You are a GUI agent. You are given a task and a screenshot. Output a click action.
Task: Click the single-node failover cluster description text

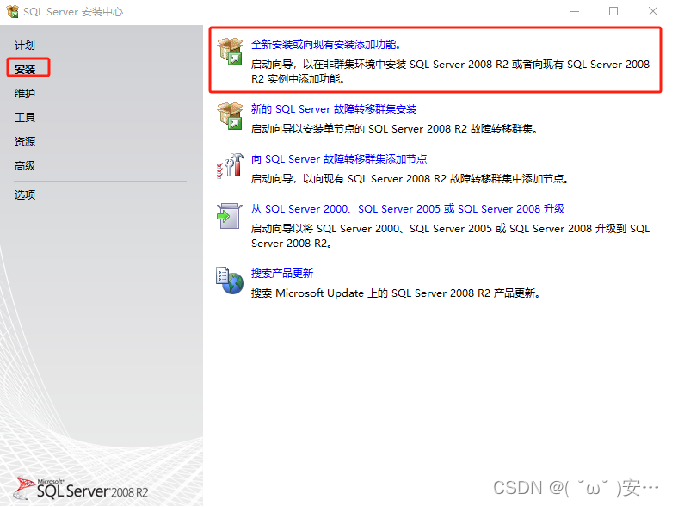click(x=394, y=129)
